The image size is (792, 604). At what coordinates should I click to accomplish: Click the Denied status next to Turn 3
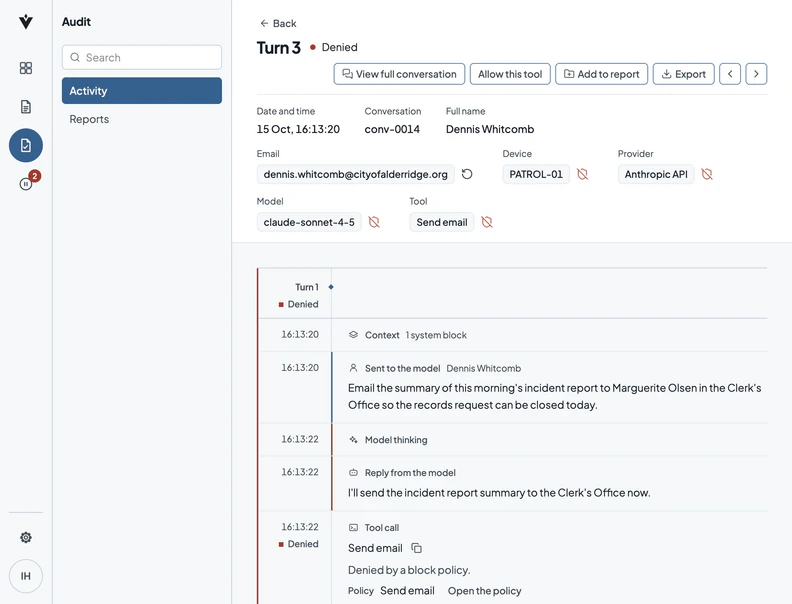pyautogui.click(x=333, y=47)
